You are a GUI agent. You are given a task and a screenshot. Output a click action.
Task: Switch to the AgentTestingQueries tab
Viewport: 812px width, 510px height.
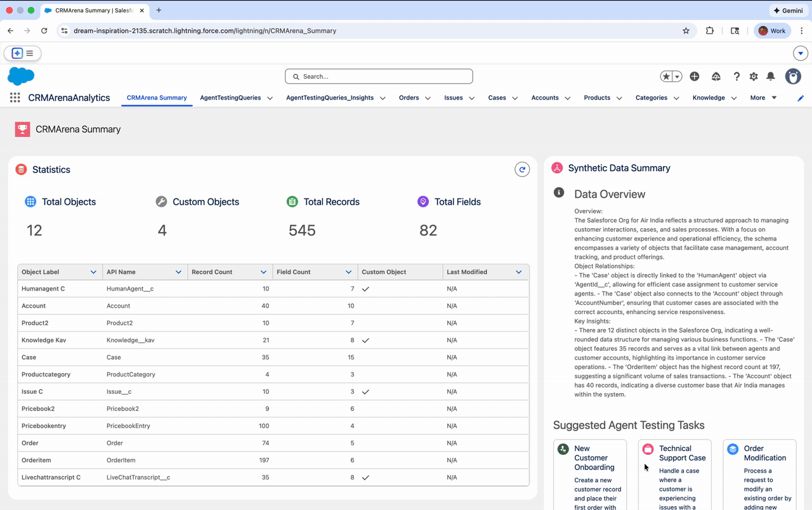click(x=230, y=98)
